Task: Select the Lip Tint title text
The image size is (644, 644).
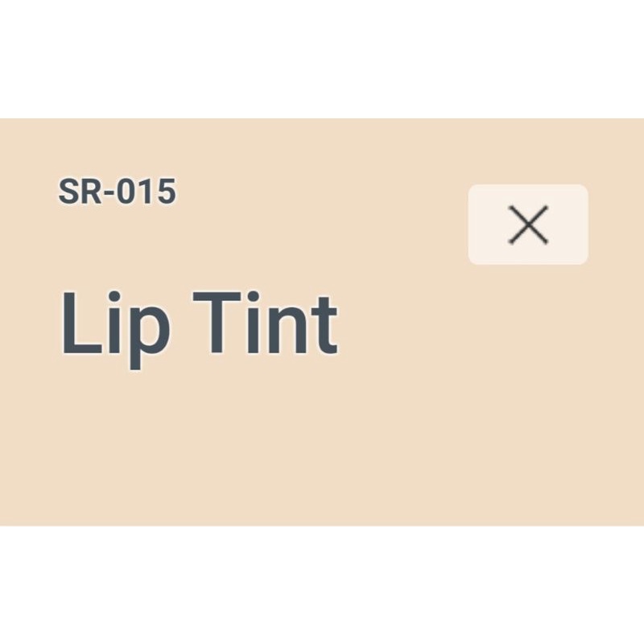Action: coord(199,324)
